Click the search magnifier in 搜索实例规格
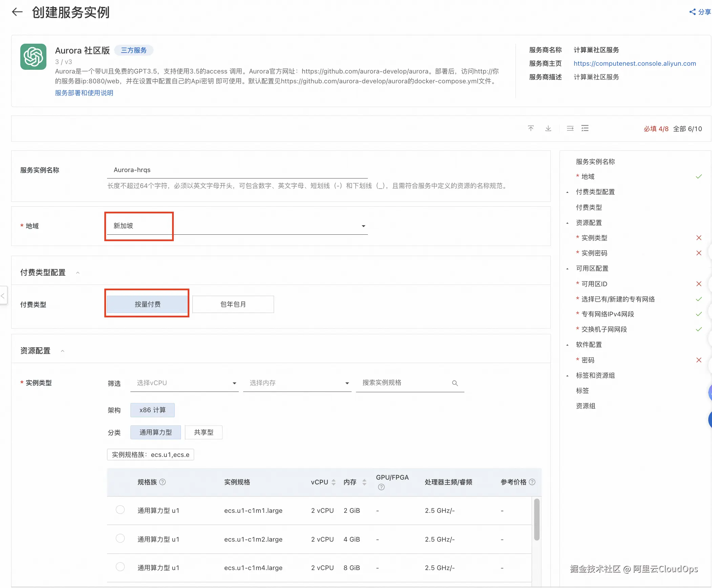This screenshot has height=588, width=712. [455, 383]
